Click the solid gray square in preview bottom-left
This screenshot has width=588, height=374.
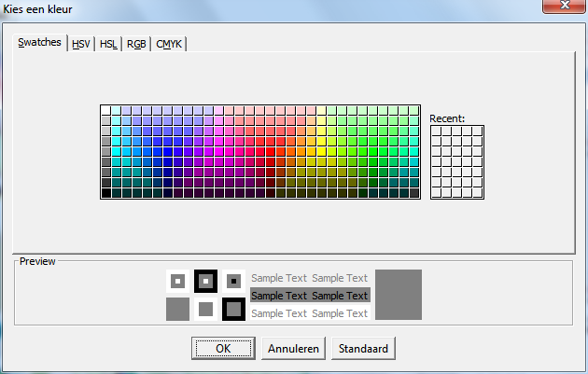point(177,309)
